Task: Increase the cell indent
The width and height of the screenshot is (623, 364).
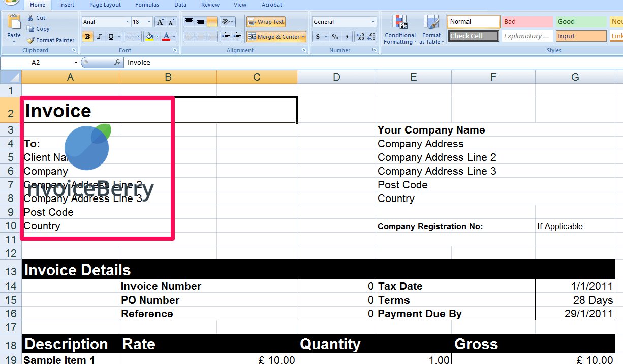Action: (237, 37)
